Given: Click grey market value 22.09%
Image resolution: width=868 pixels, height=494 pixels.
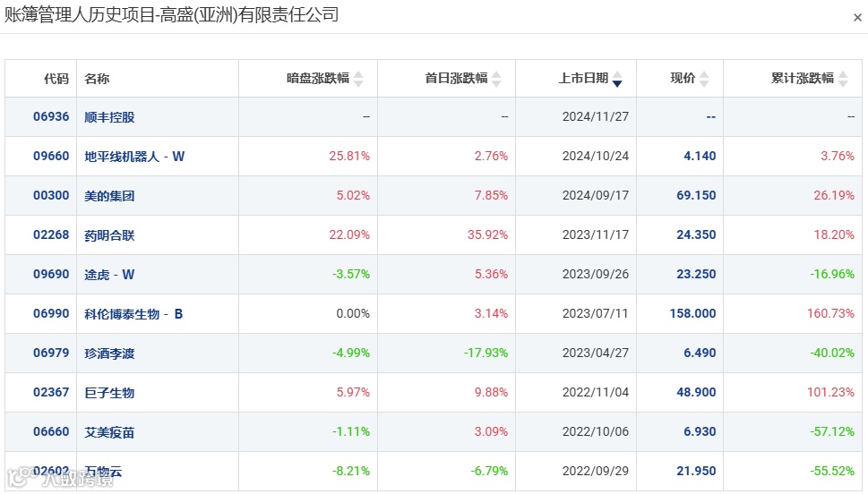Looking at the screenshot, I should [349, 234].
